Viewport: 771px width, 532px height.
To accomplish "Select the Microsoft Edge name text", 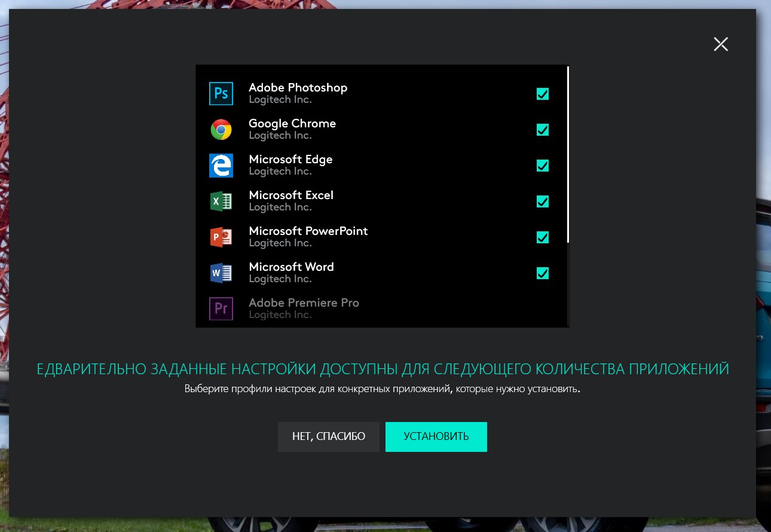I will click(290, 160).
